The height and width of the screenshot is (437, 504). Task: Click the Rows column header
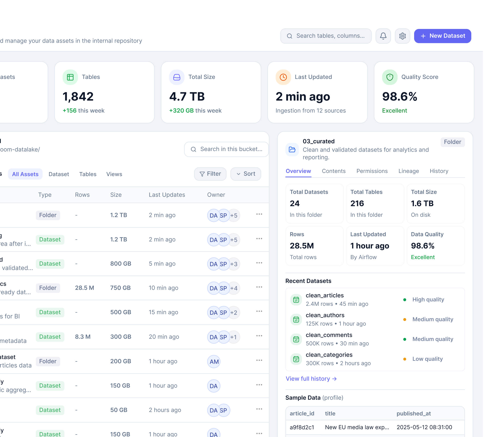(x=82, y=195)
